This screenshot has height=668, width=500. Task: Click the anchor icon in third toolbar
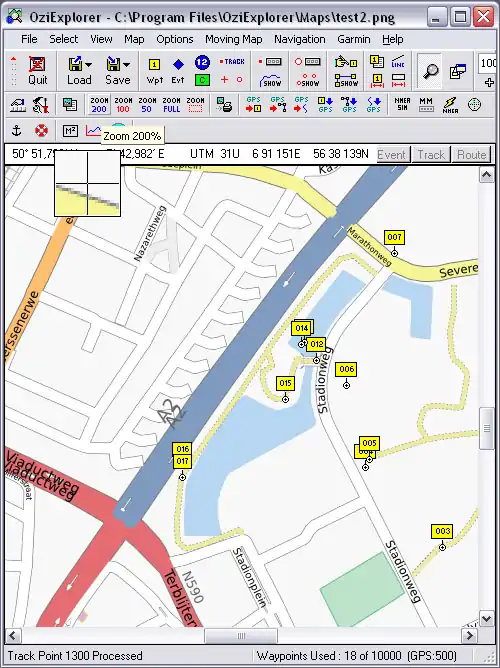click(16, 131)
